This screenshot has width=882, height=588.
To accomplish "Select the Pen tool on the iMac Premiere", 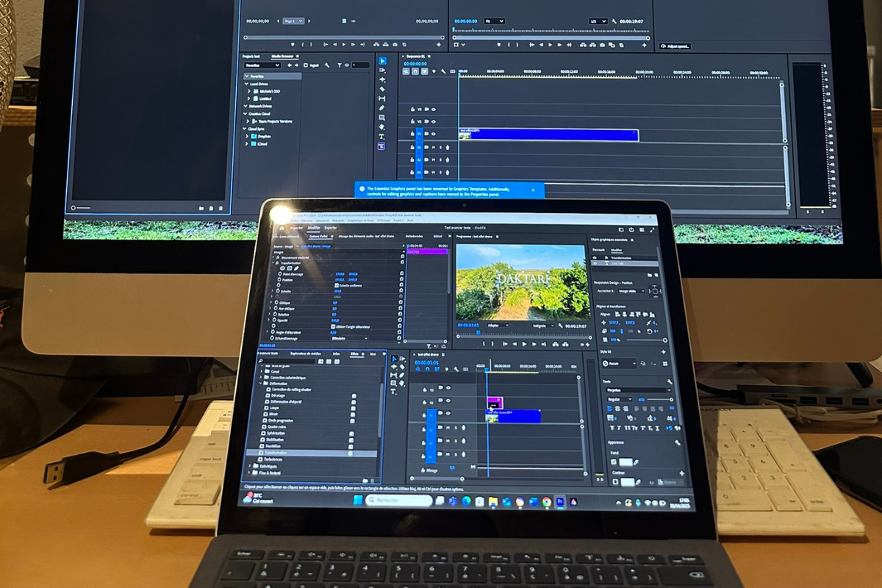I will click(382, 108).
